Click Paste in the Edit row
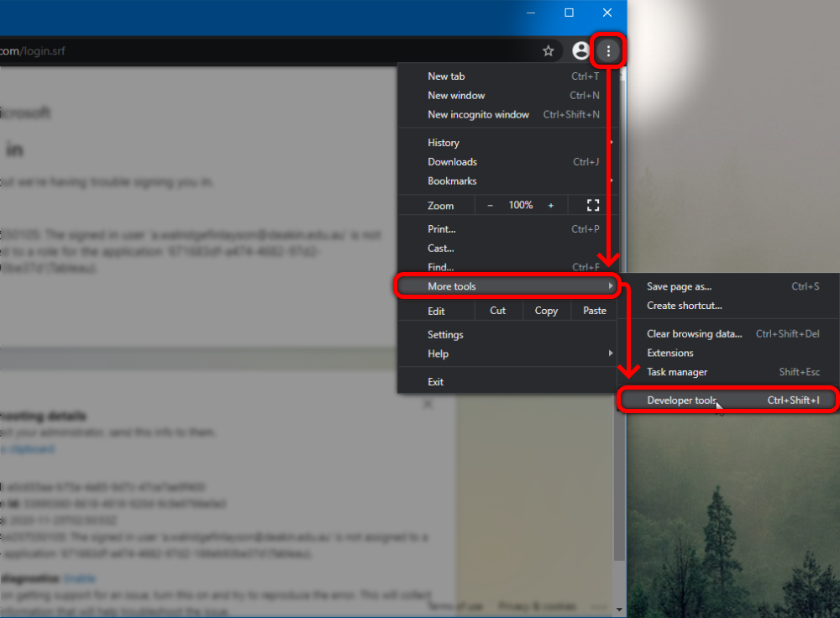Image resolution: width=840 pixels, height=618 pixels. pyautogui.click(x=595, y=311)
